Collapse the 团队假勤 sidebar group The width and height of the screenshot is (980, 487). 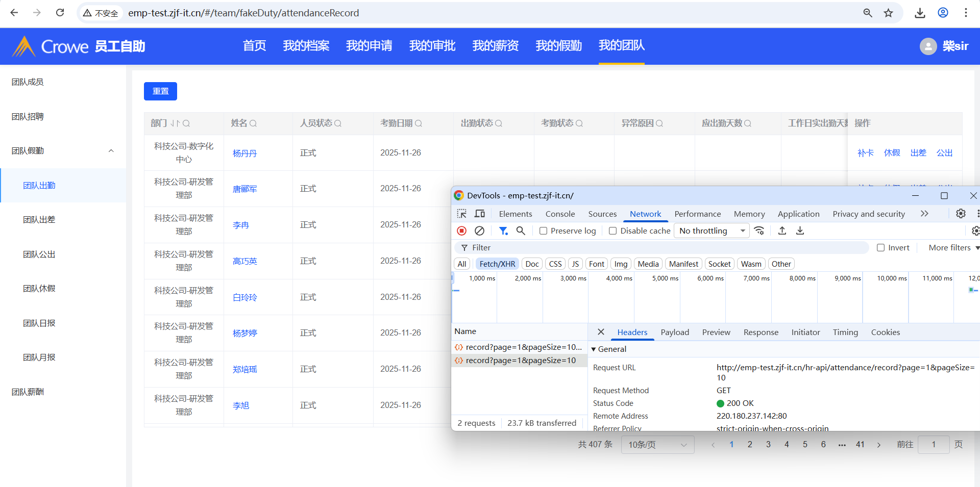(111, 151)
